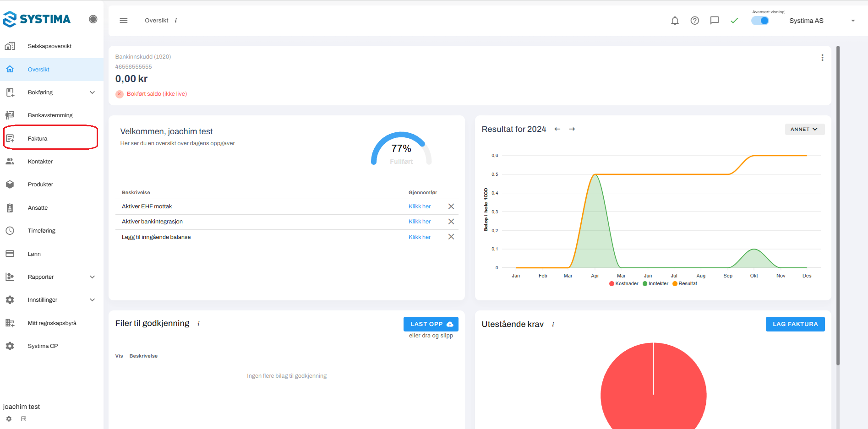Open Faktura in sidebar
868x429 pixels.
[x=52, y=139]
